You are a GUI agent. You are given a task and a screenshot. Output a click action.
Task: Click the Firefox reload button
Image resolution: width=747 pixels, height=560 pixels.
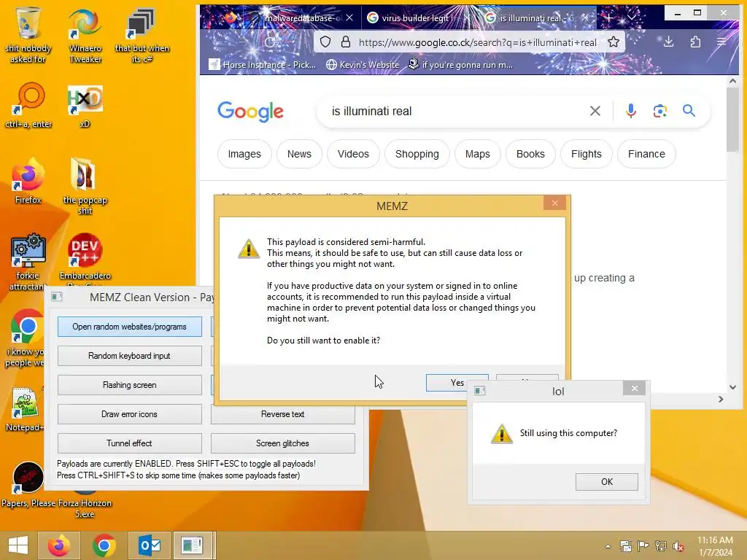click(270, 42)
